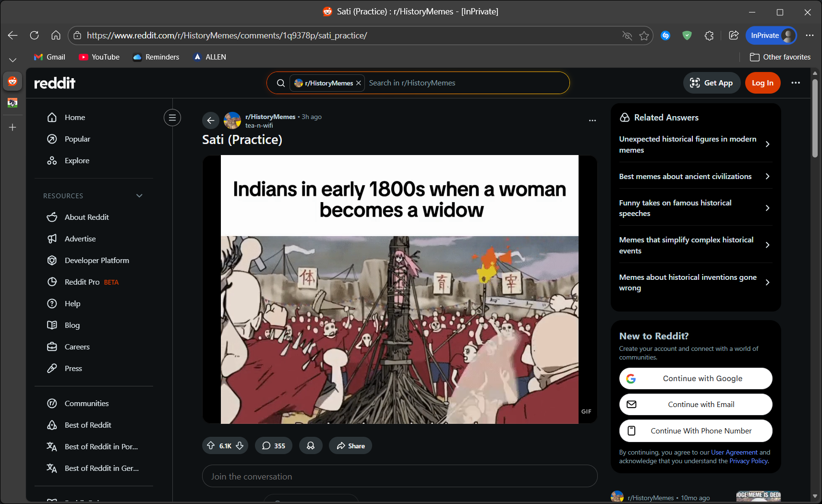
Task: Add page to browser favorites star
Action: click(x=644, y=36)
